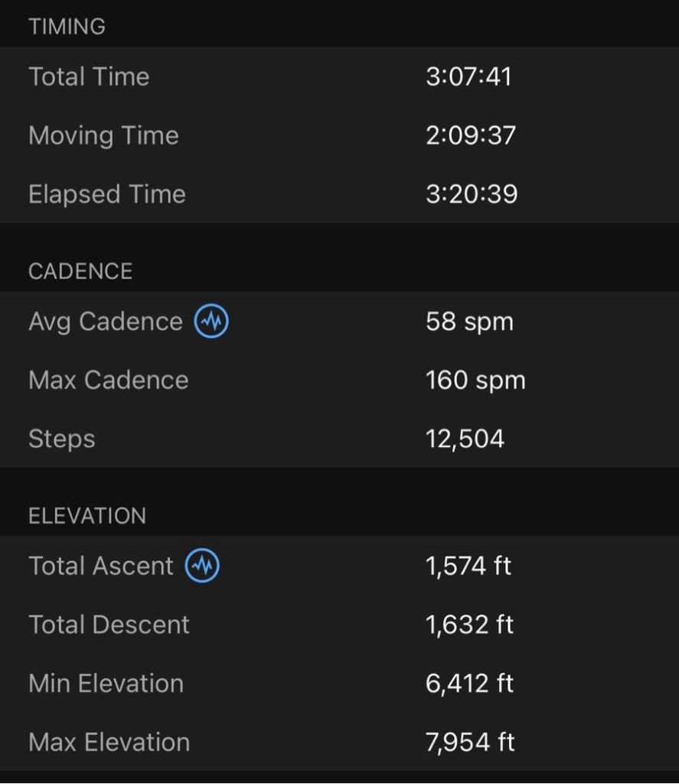The image size is (679, 784).
Task: Tap the Total Ascent label text
Action: [x=101, y=566]
